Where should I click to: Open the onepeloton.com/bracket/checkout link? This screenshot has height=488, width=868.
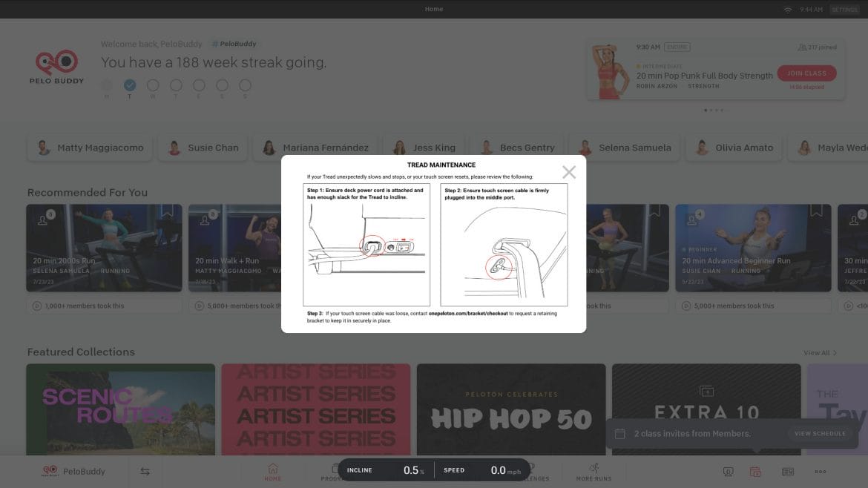click(x=468, y=313)
